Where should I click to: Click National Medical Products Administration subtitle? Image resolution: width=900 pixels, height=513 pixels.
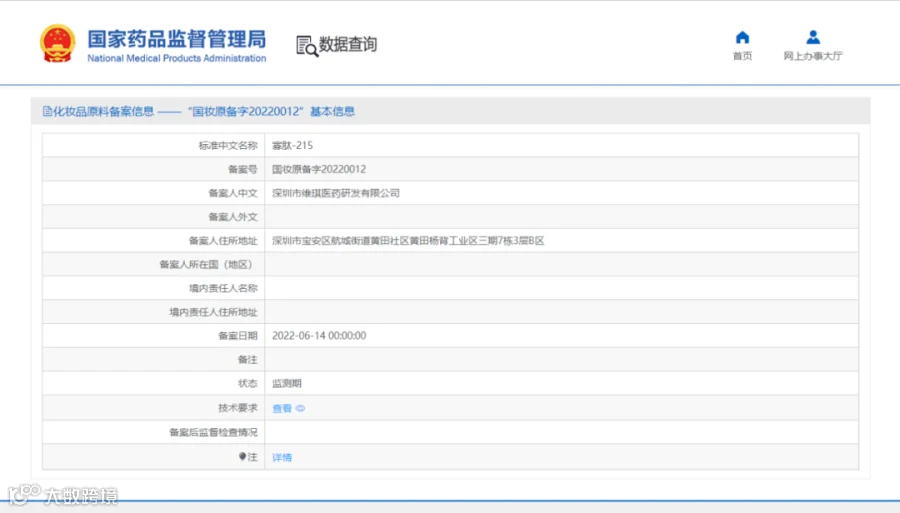(177, 58)
